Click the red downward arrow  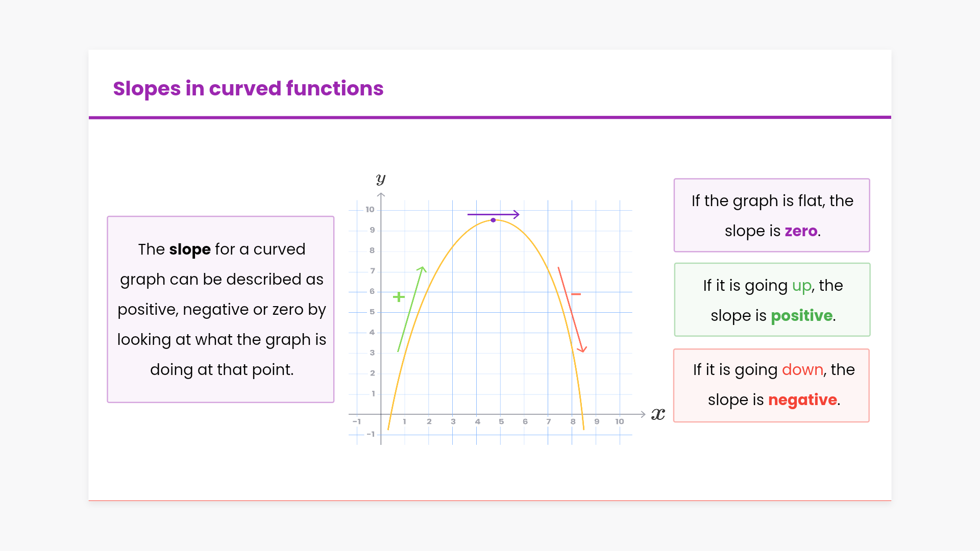572,310
